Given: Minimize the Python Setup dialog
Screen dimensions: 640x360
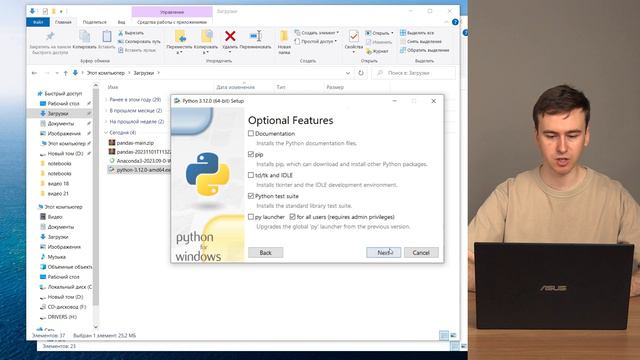Looking at the screenshot, I should [395, 101].
